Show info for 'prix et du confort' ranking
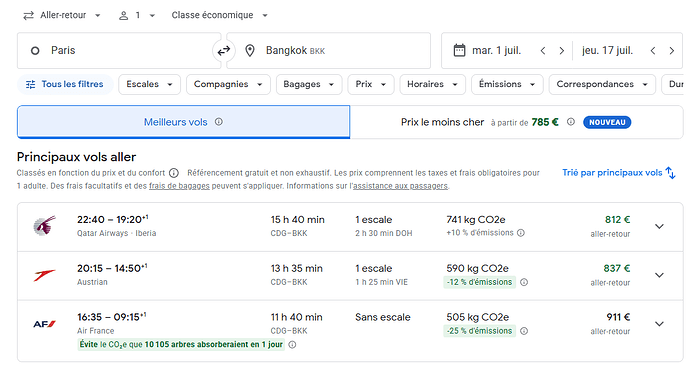 [x=174, y=173]
